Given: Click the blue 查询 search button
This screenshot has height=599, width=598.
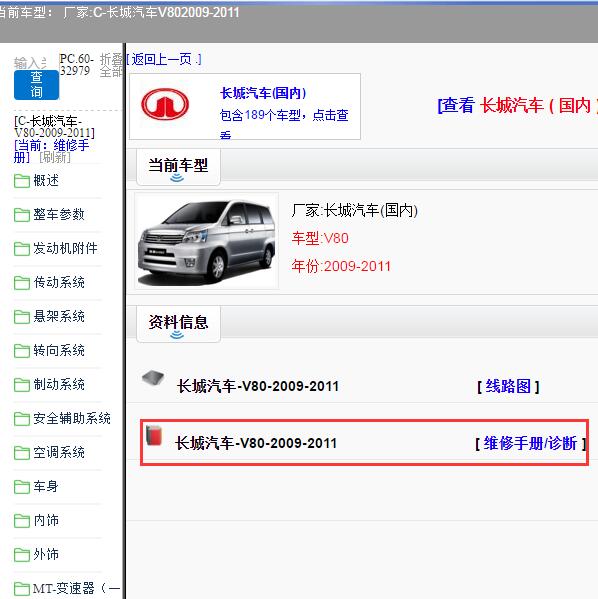Looking at the screenshot, I should coord(36,85).
